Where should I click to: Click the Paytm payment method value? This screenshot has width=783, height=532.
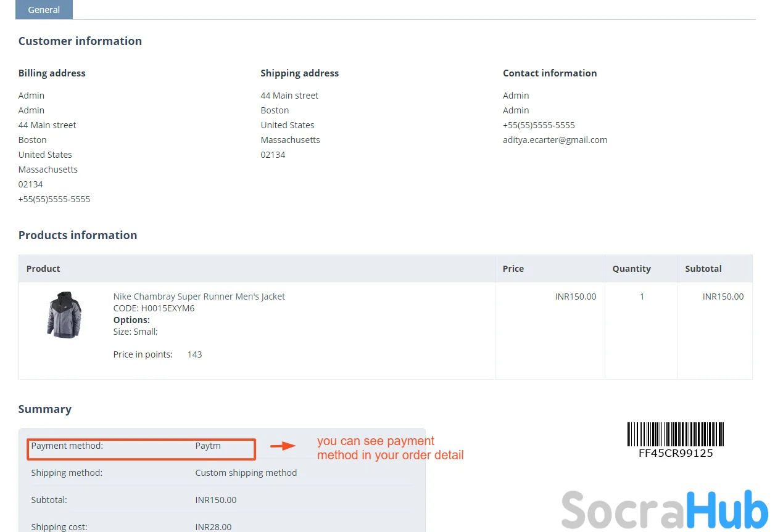208,446
